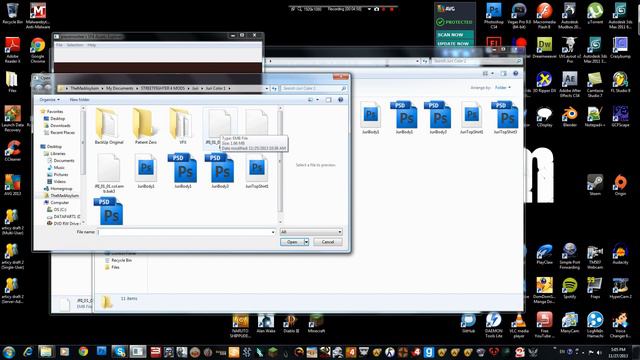Viewport: 640px width, 360px height.
Task: Click STREETFIGHTER 4 MODS in breadcrumb path
Action: click(x=163, y=88)
